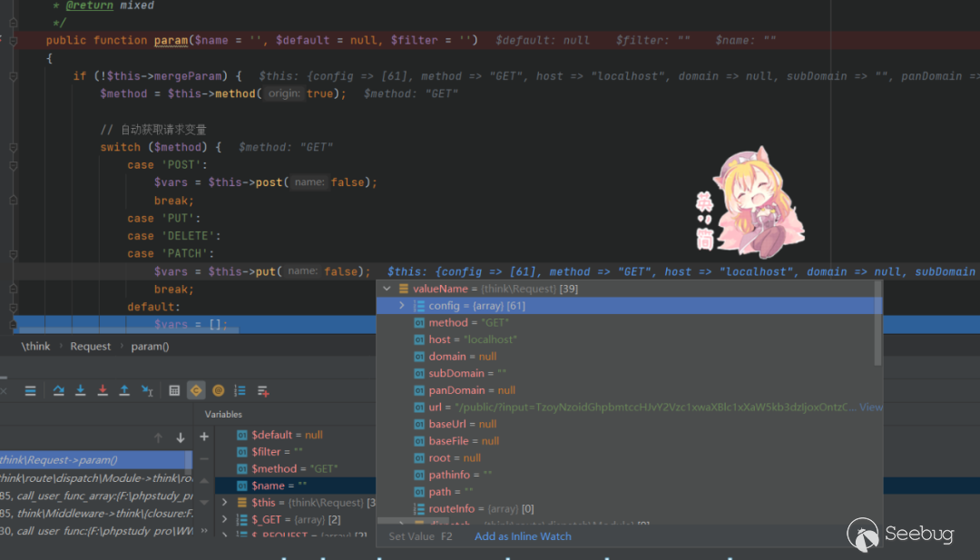The image size is (980, 560).
Task: Toggle the orange @ circle debugger icon
Action: click(x=218, y=390)
